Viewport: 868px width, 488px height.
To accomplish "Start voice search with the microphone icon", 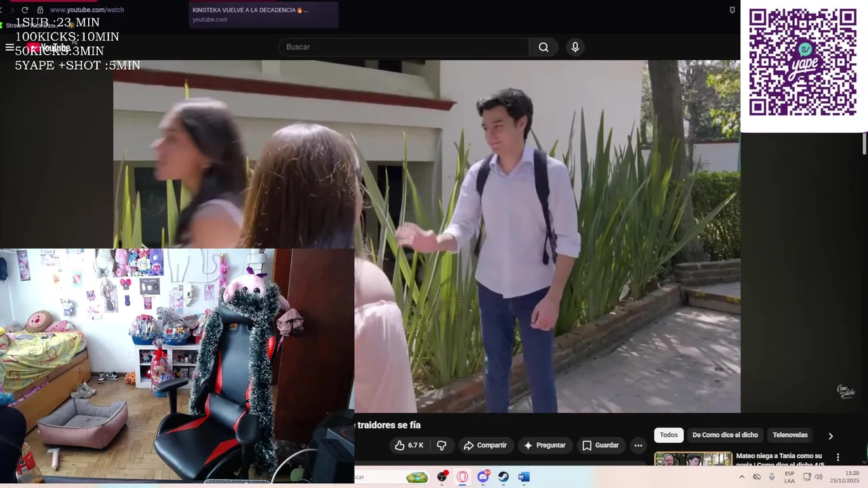I will pos(575,47).
